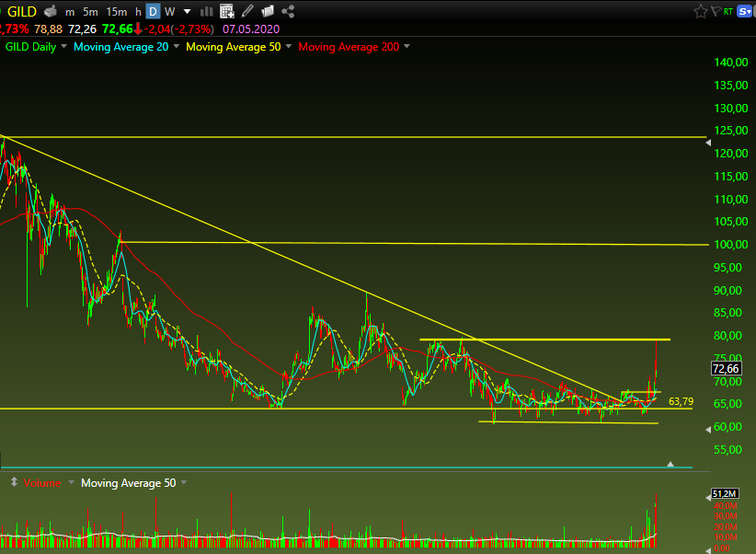The width and height of the screenshot is (756, 554).
Task: Open the GILD Daily series menu
Action: tap(63, 46)
